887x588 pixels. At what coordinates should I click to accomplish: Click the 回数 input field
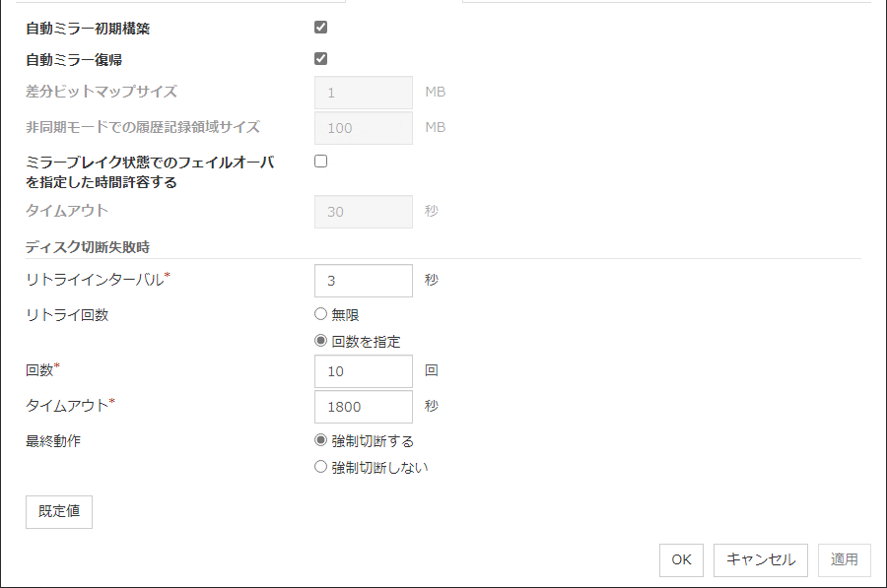(363, 371)
